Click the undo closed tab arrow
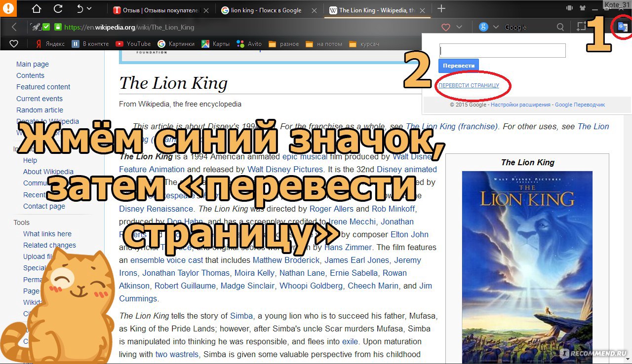 click(x=80, y=9)
